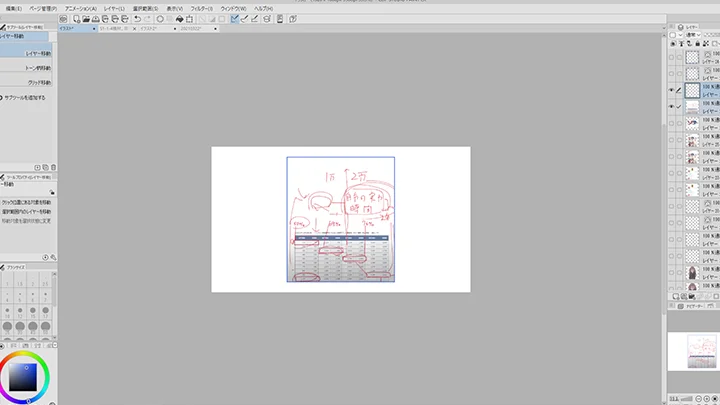Click navigator zoom out button

(698, 399)
